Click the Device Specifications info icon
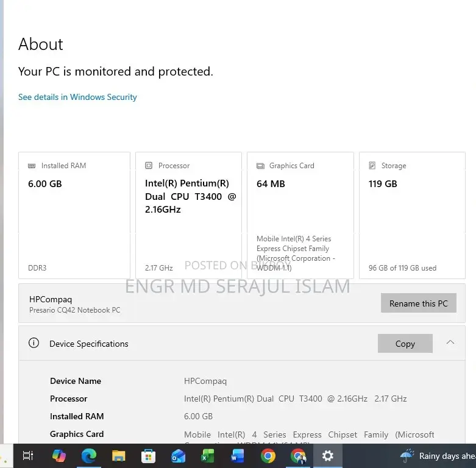Viewport: 476px width, 468px height. coord(34,343)
